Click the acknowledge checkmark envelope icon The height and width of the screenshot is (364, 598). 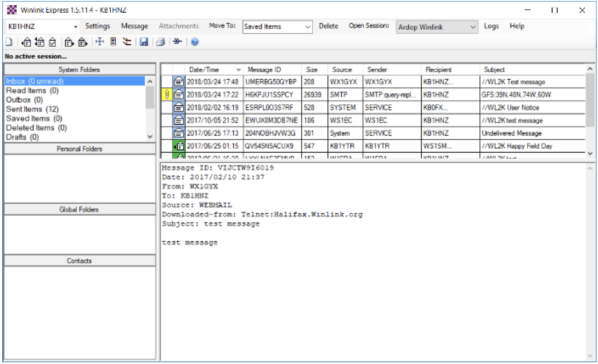tap(53, 42)
